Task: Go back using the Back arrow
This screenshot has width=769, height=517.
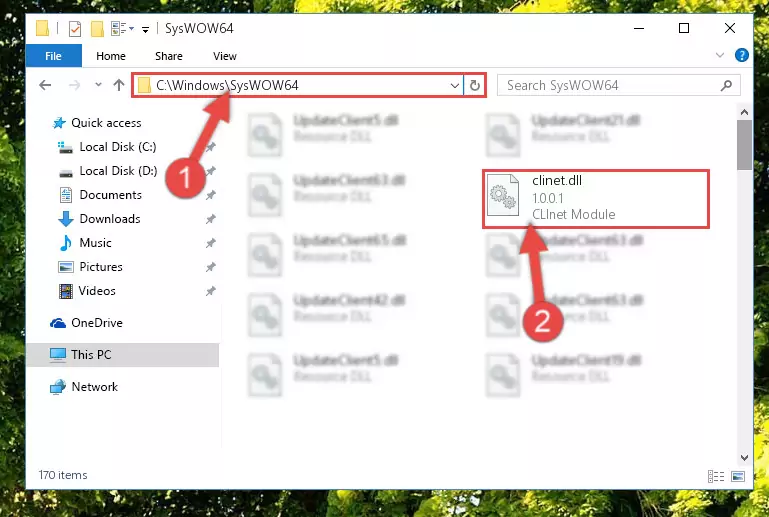Action: tap(45, 85)
